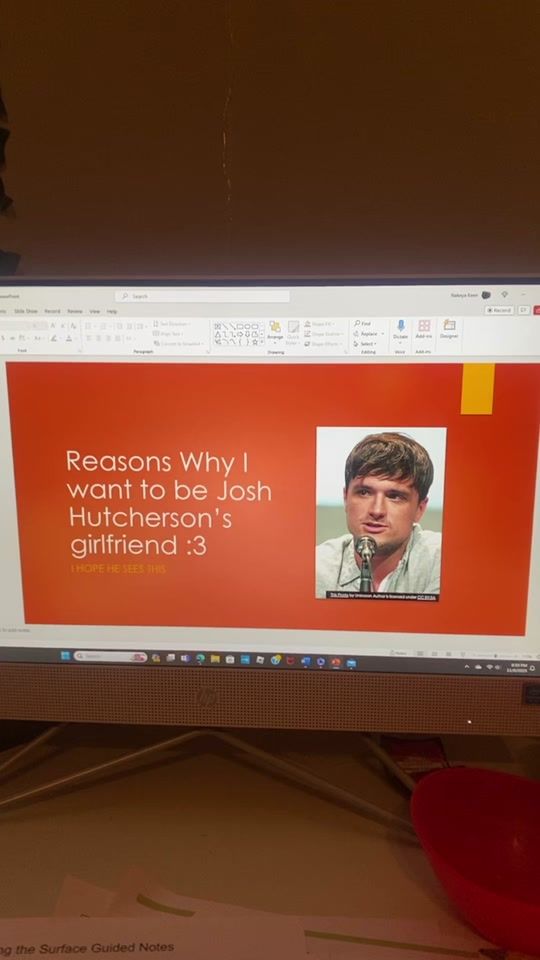Open the Select dropdown in Editing

364,343
